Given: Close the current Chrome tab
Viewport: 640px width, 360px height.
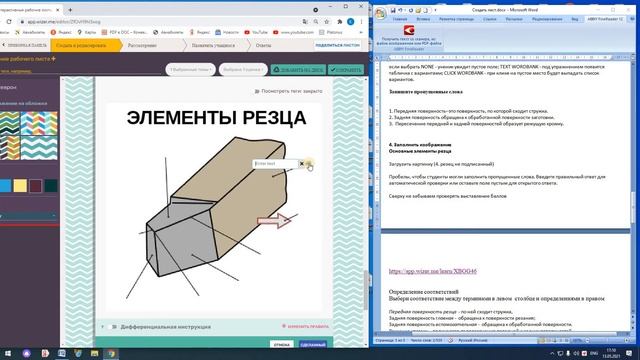Looking at the screenshot, I should click(57, 9).
